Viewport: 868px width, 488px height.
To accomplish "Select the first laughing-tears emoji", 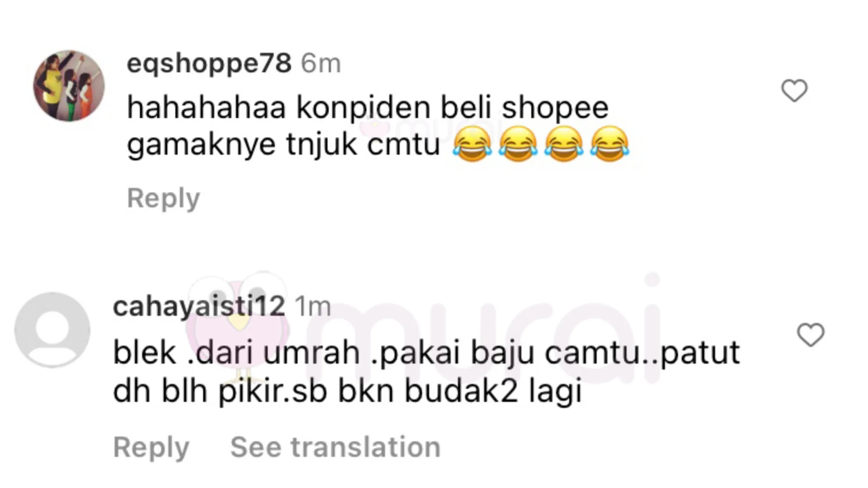I will 472,145.
